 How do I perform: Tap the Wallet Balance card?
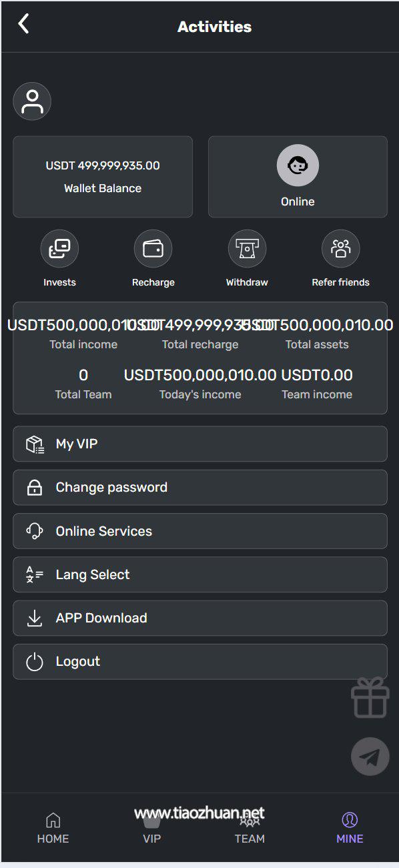(103, 177)
